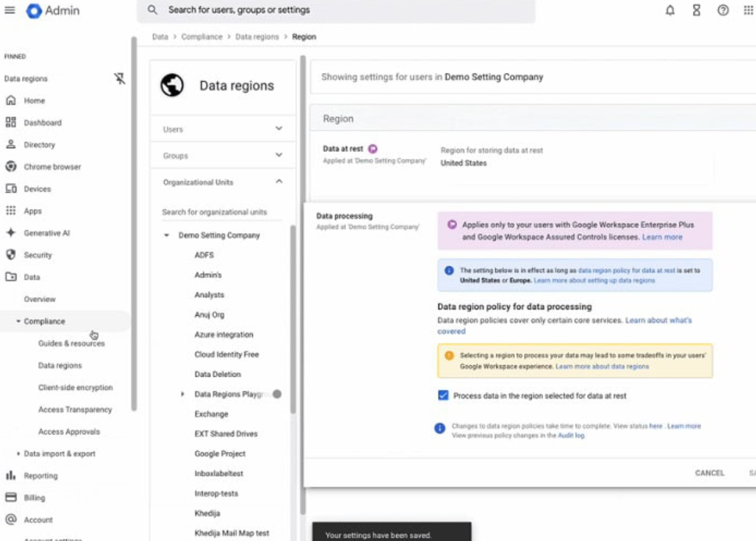Click the Data regions globe icon
Screen dimensions: 756x541
(x=172, y=86)
